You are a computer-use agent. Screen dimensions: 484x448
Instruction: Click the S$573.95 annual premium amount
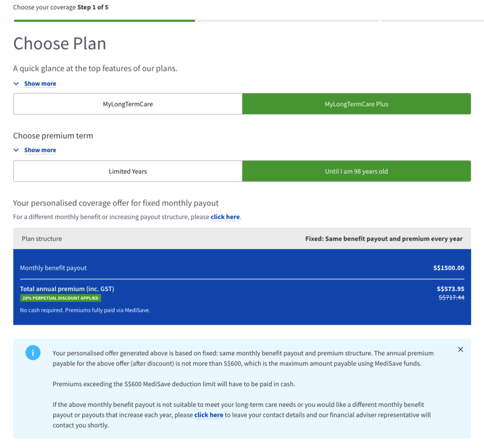[x=450, y=289]
